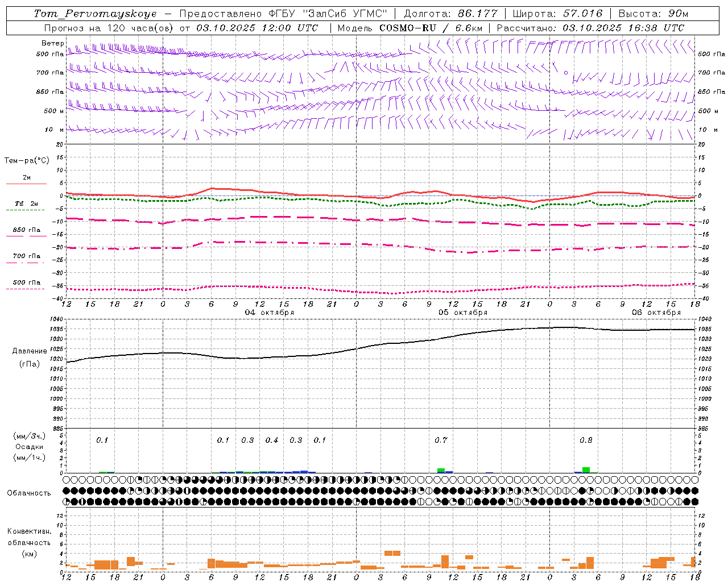
Task: Click the red solid line sample under 2м legend
Action: pyautogui.click(x=26, y=184)
